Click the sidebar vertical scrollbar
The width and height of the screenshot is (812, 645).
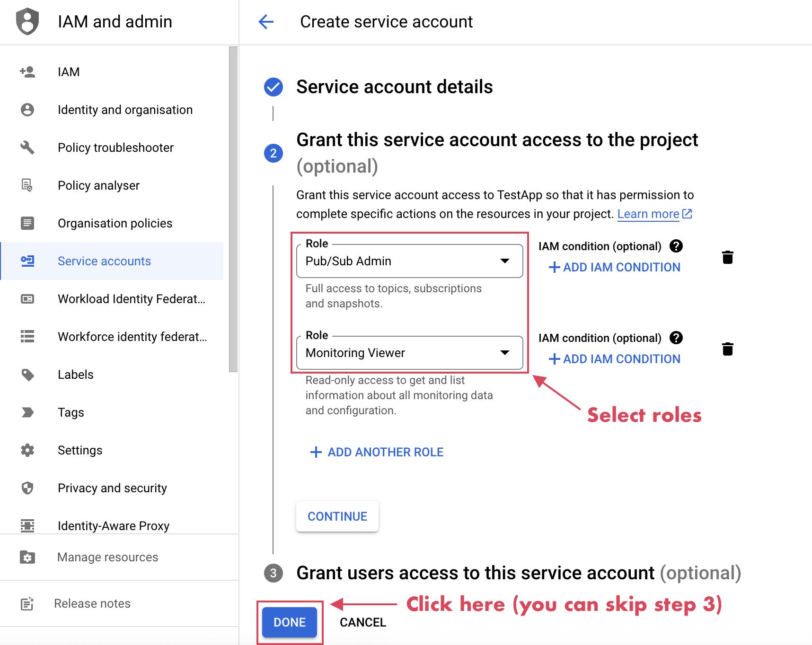coord(233,208)
